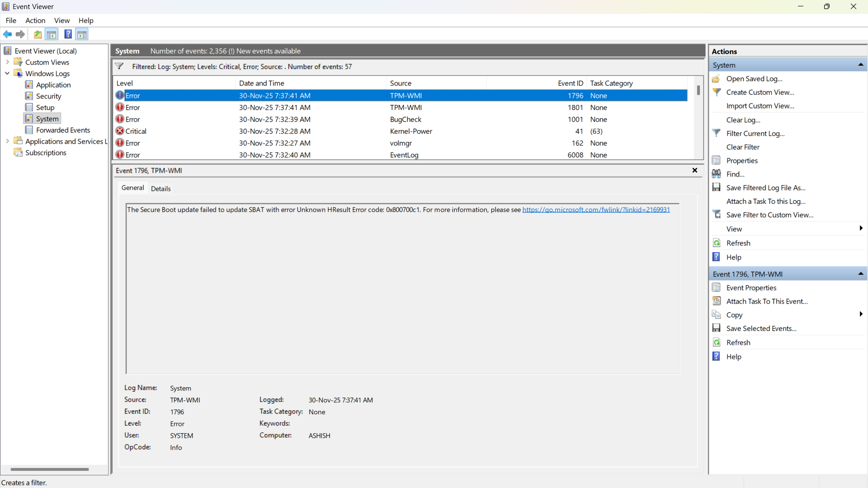Click the Show/Hide Console Tree toolbar icon
The height and width of the screenshot is (488, 868).
pos(52,34)
